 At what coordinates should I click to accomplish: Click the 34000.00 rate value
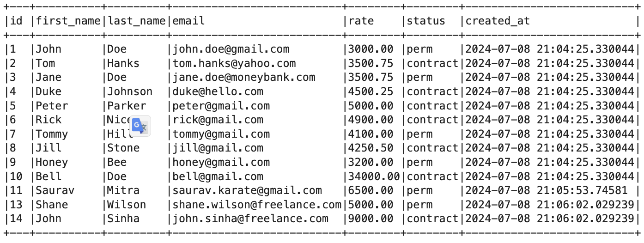(374, 176)
